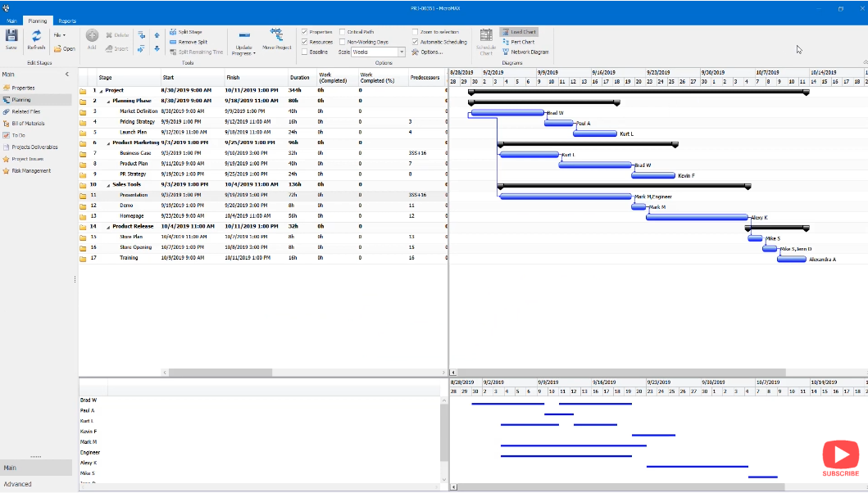Screen dimensions: 868x493
Task: Click the Open button
Action: click(x=66, y=48)
